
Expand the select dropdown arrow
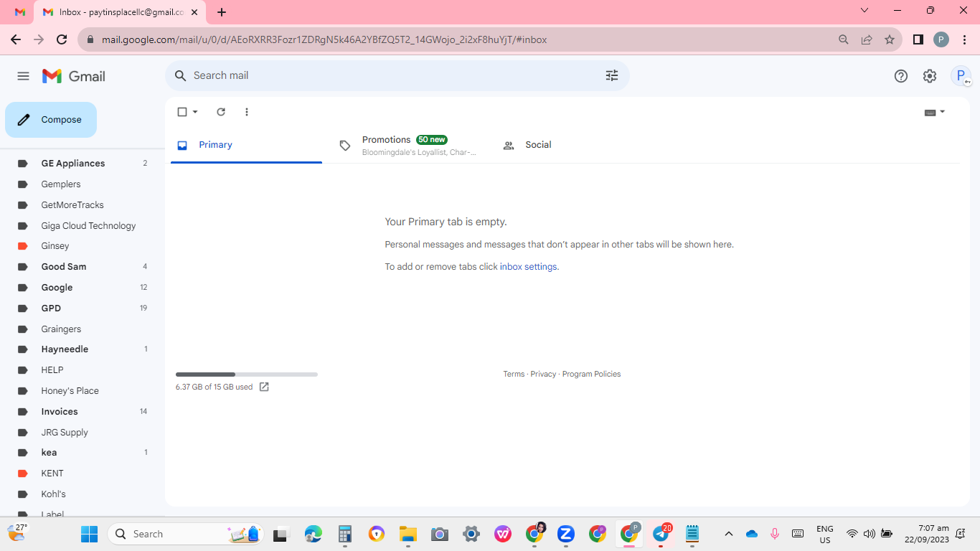[x=195, y=112]
